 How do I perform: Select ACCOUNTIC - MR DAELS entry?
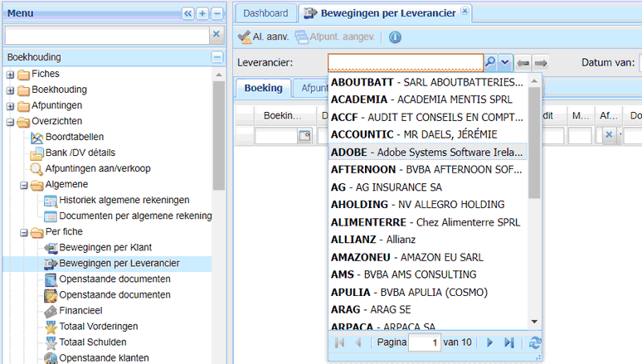[x=427, y=134]
